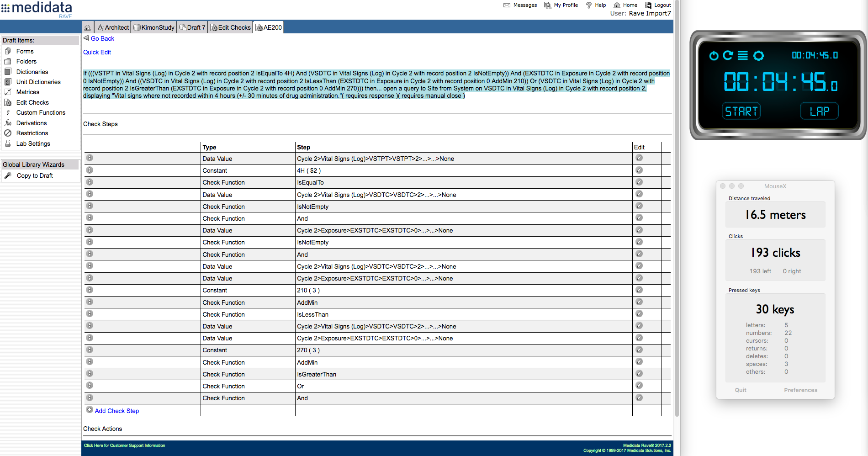Image resolution: width=868 pixels, height=456 pixels.
Task: Edit the IsLessThan step
Action: (x=639, y=313)
